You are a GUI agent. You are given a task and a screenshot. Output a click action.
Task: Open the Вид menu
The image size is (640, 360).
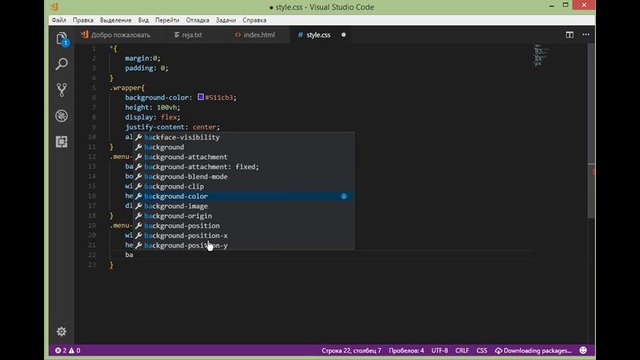point(143,20)
